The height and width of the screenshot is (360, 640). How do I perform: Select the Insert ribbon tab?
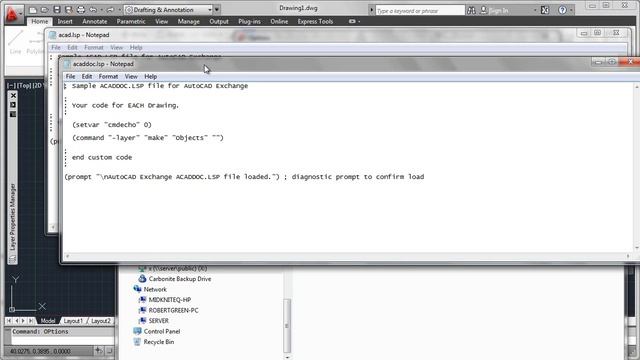coord(65,21)
